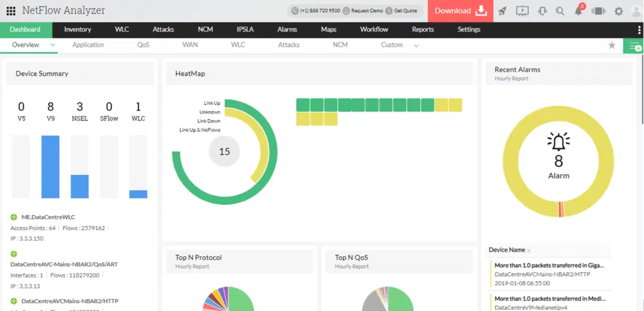Screen dimensions: 644x311
Task: Expand the DataCentreAVCMains-NBAR2/HTTP device entry
Action: (14, 301)
